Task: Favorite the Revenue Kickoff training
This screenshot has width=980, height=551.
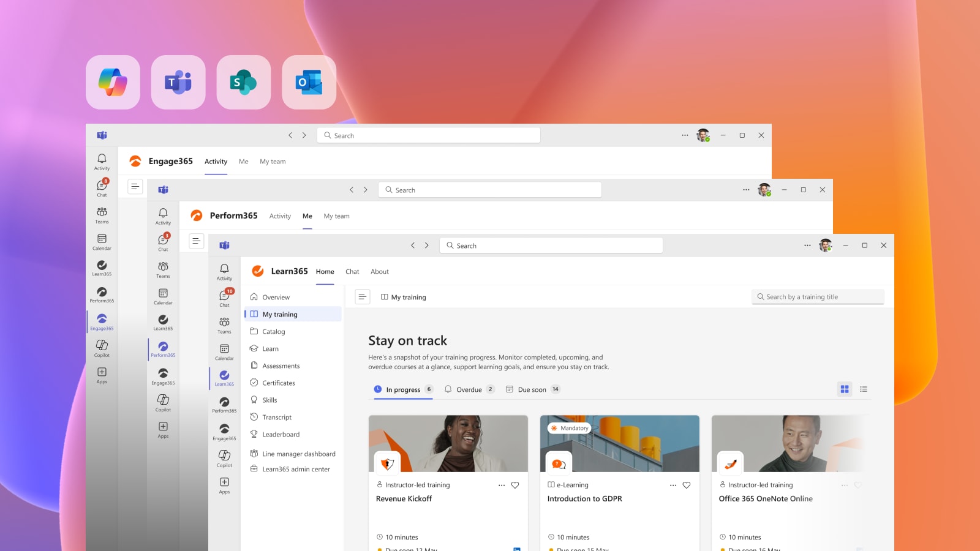Action: pyautogui.click(x=514, y=485)
